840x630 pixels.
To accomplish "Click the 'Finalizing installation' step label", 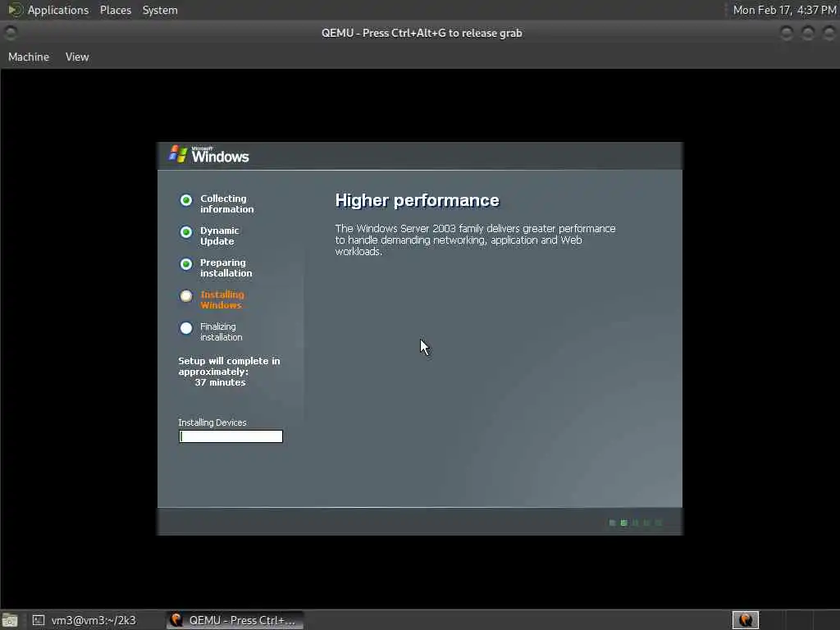I will (221, 331).
